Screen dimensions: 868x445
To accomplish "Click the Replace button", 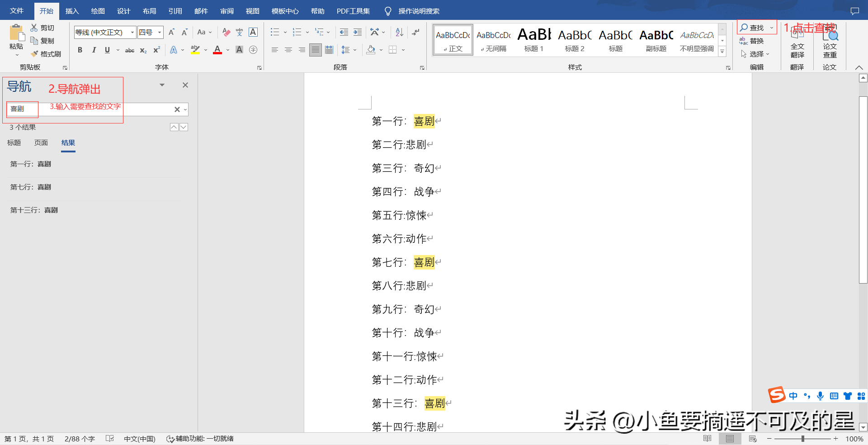I will coord(752,41).
